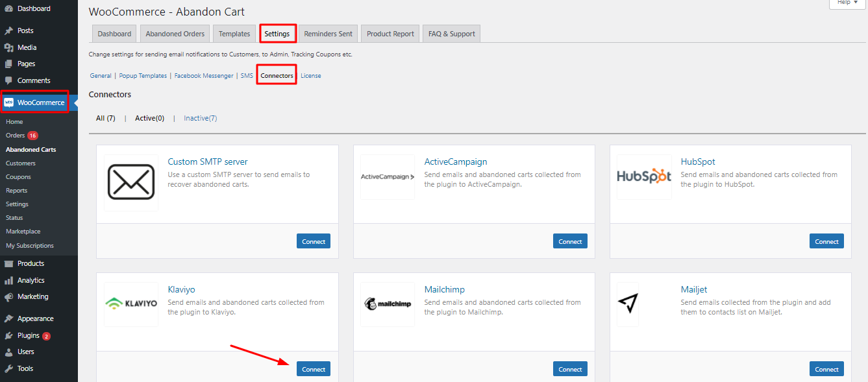Click the ActiveCampaign logo image
This screenshot has height=382, width=868.
[x=388, y=176]
